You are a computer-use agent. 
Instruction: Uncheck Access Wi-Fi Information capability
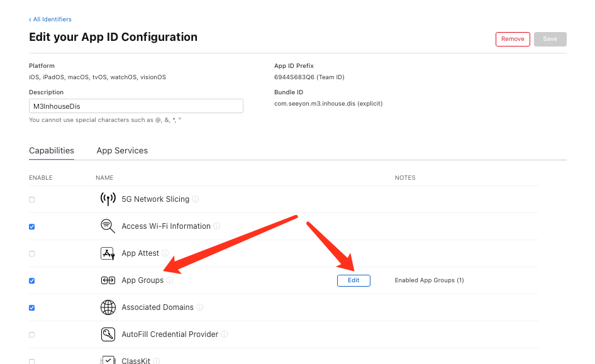coord(32,227)
